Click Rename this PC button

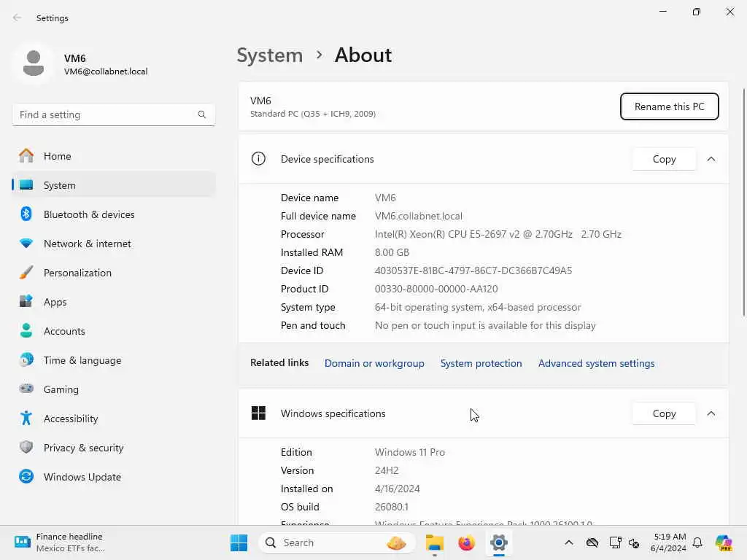coord(669,106)
